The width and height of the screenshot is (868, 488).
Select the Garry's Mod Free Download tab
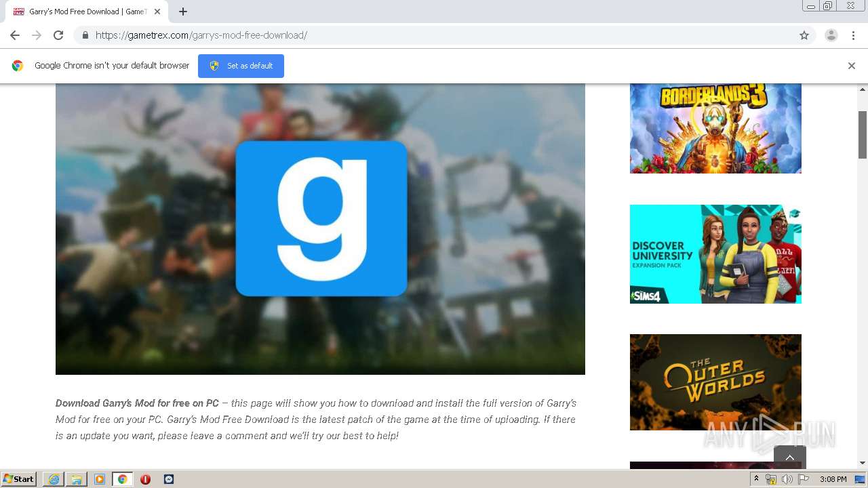[87, 12]
